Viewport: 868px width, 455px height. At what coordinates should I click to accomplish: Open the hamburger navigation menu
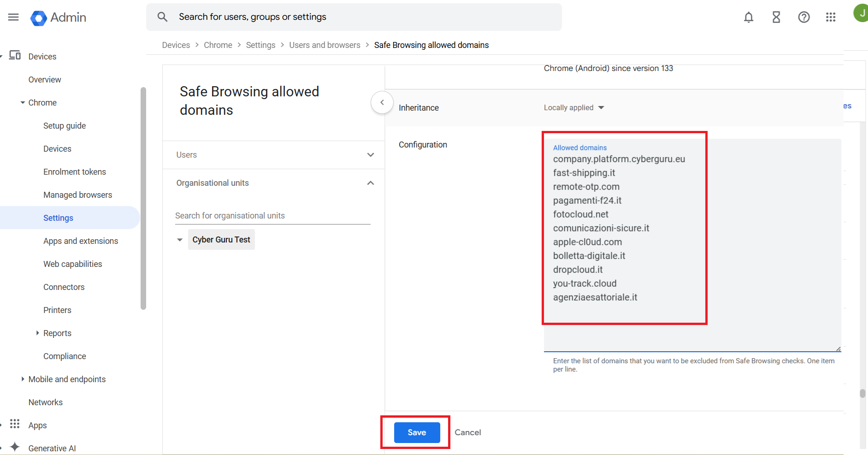click(13, 17)
